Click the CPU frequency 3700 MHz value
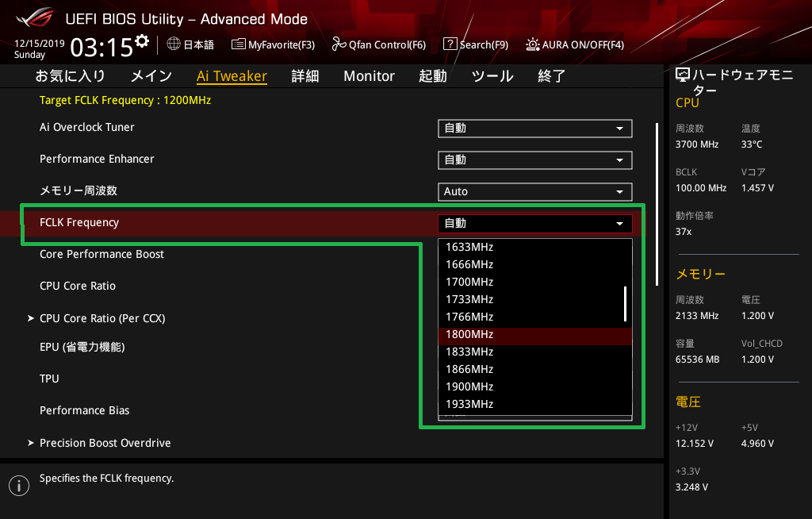The height and width of the screenshot is (519, 812). coord(696,144)
